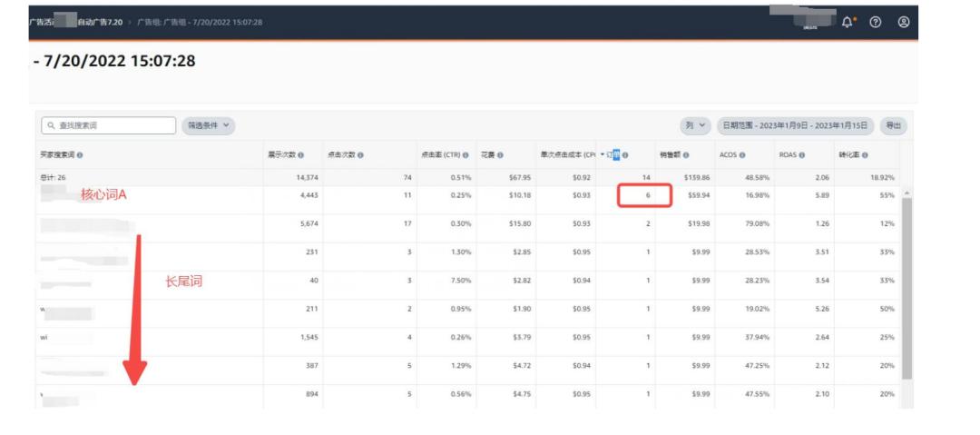
Task: Sort by the 花费 column header
Action: 487,155
